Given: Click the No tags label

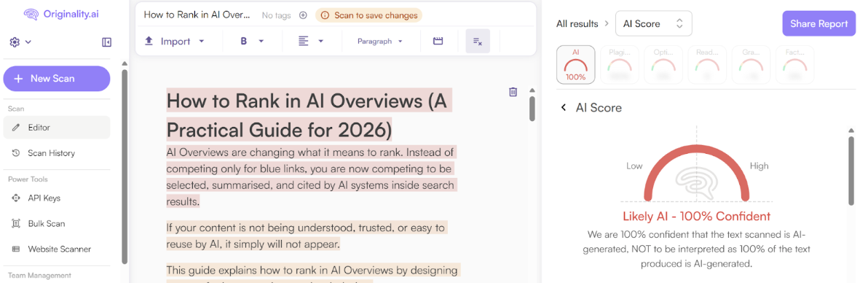Looking at the screenshot, I should click(276, 15).
